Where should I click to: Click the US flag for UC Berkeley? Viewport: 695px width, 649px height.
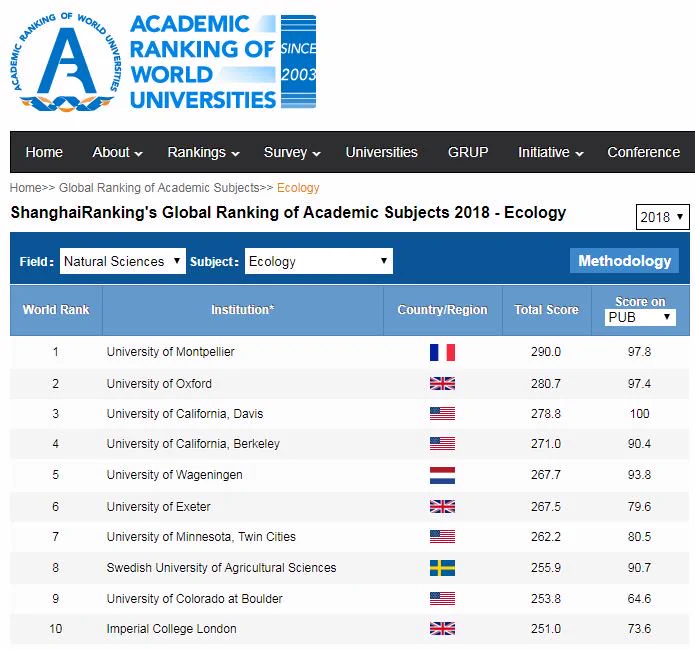[x=442, y=444]
